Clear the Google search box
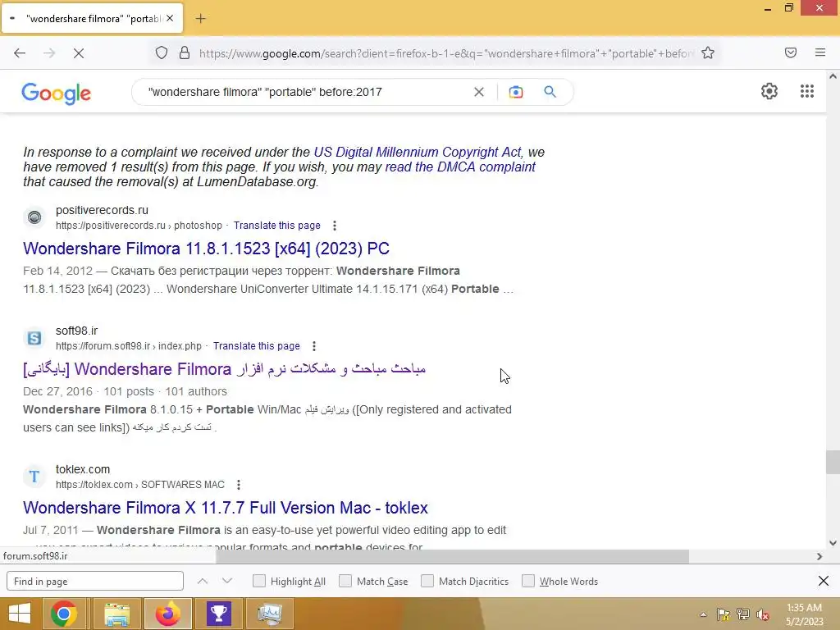Screen dimensions: 840x630 pos(479,92)
